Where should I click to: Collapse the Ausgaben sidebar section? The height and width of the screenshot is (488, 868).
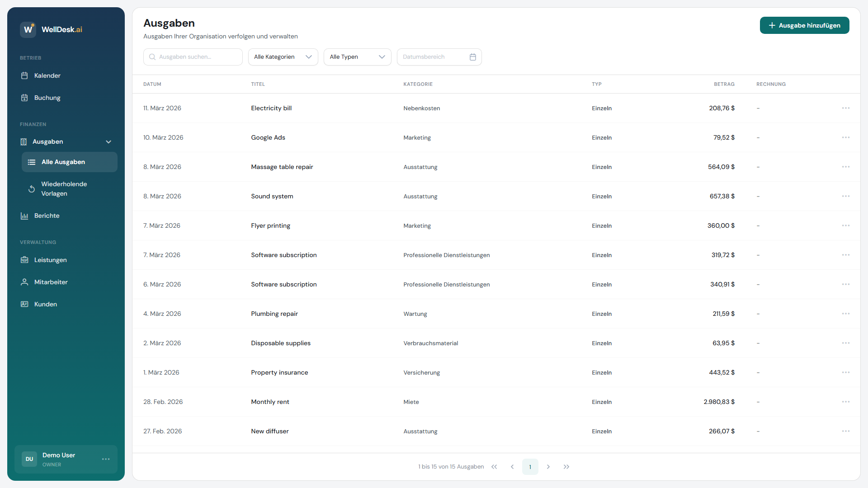pyautogui.click(x=108, y=142)
